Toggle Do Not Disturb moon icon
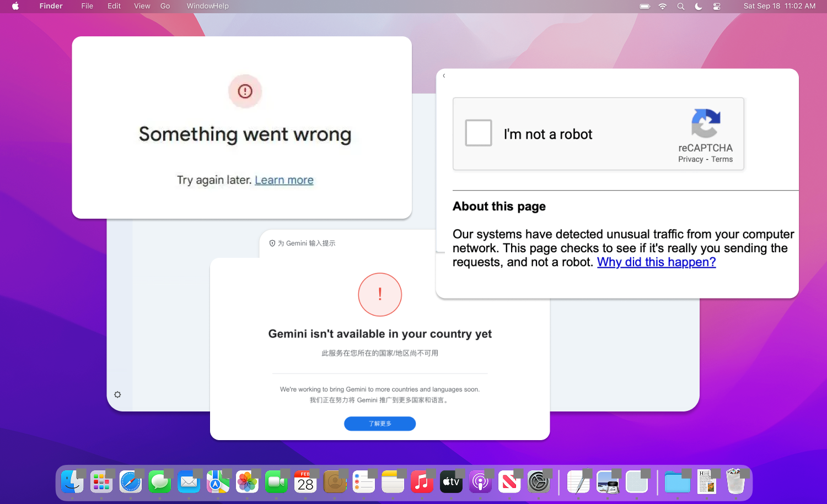 click(x=699, y=6)
